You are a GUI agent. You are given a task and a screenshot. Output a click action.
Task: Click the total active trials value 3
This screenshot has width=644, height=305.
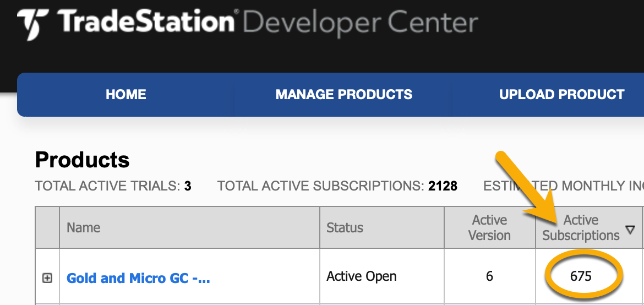(188, 186)
